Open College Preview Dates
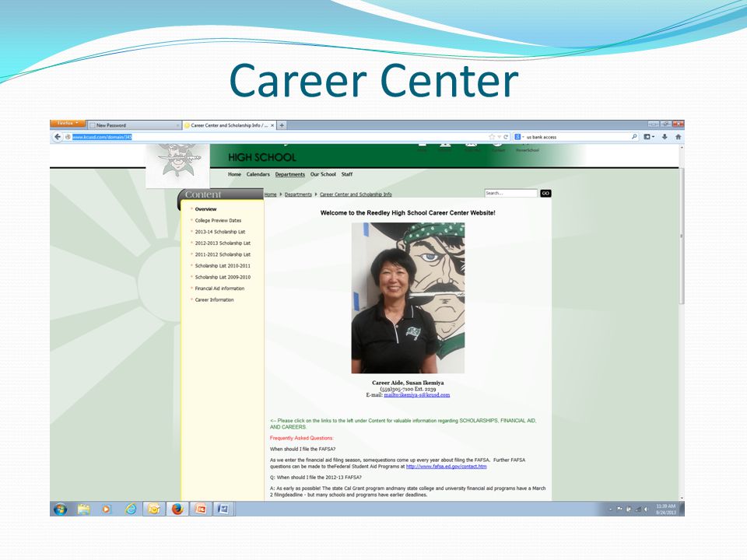The width and height of the screenshot is (747, 560). pos(218,220)
